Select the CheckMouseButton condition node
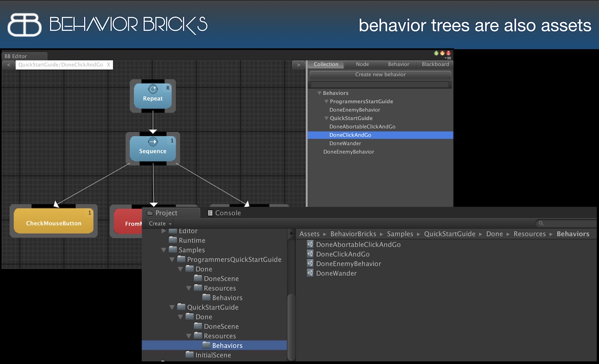599x364 pixels. [53, 221]
